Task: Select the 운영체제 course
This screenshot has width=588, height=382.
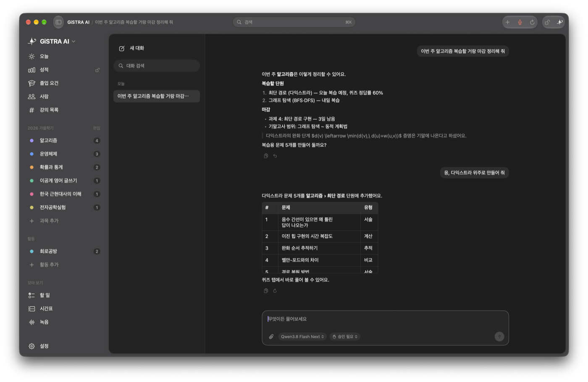Action: coord(64,154)
